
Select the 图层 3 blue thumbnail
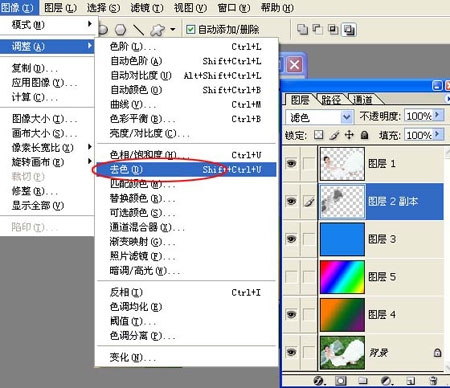(x=342, y=239)
